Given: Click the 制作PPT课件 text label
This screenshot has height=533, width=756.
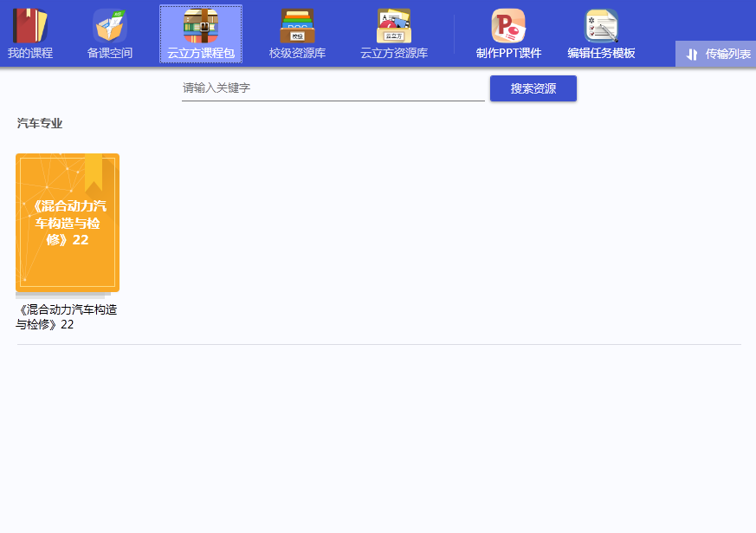Looking at the screenshot, I should tap(508, 53).
